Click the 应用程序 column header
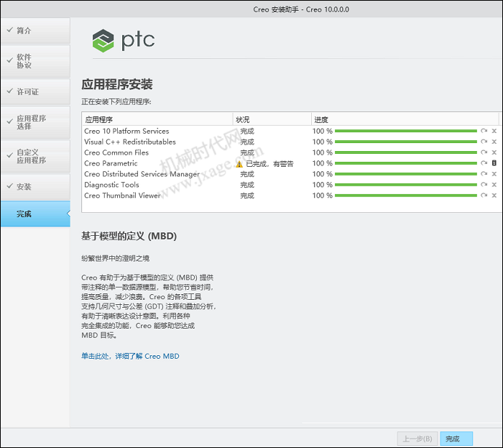 [157, 119]
